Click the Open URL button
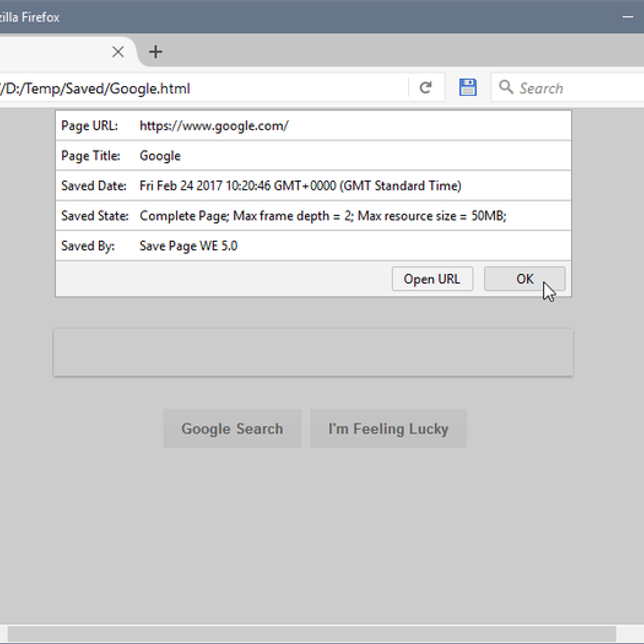This screenshot has height=644, width=644. 432,279
